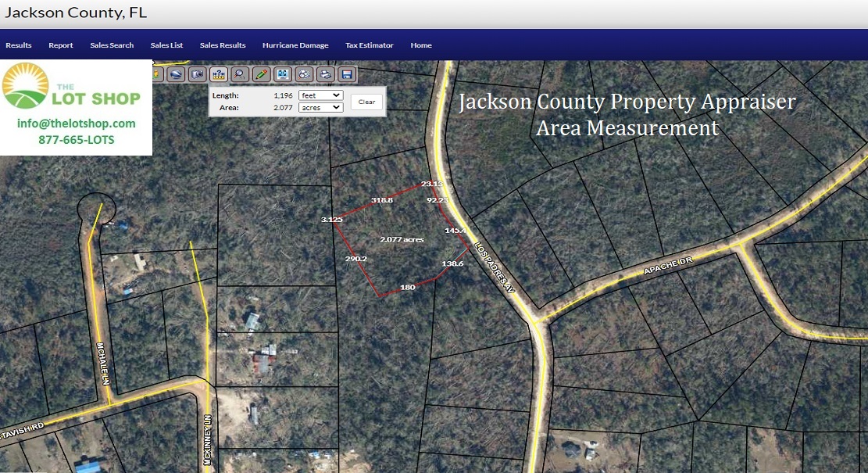Image resolution: width=868 pixels, height=473 pixels.
Task: Save the map using floppy disk icon
Action: (346, 74)
